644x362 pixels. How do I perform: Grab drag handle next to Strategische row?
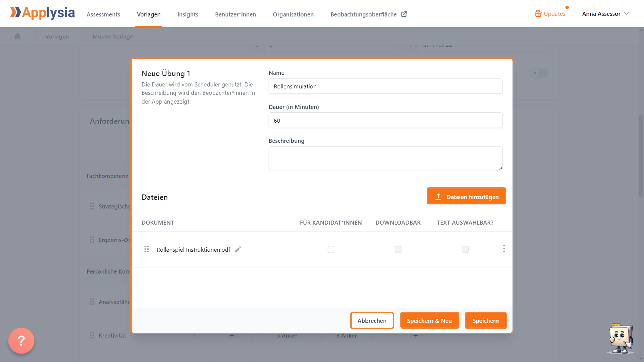[92, 206]
